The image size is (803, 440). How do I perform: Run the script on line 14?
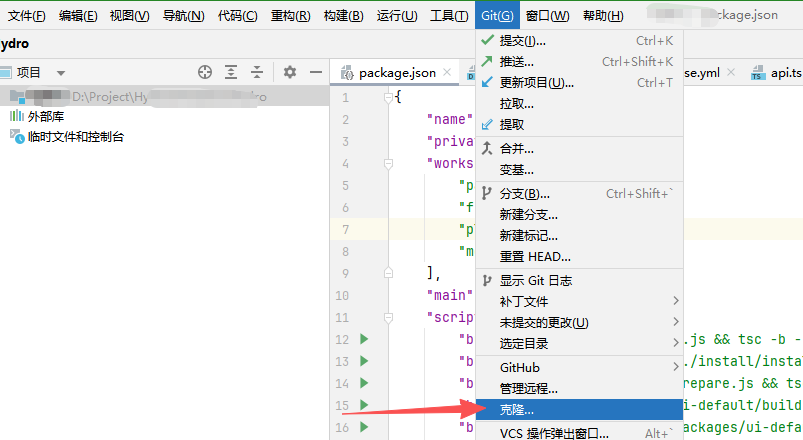pos(364,383)
